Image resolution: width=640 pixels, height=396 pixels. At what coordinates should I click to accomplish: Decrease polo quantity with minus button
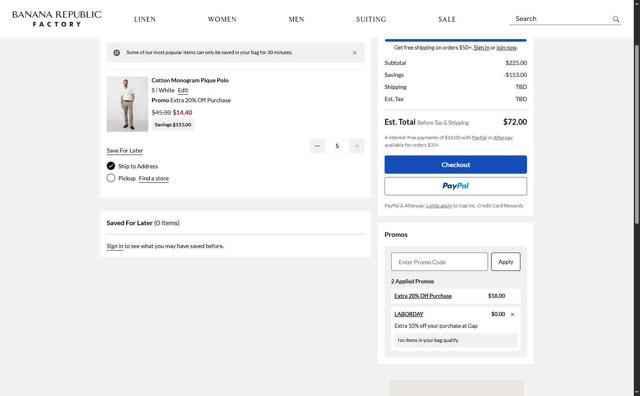tap(317, 146)
